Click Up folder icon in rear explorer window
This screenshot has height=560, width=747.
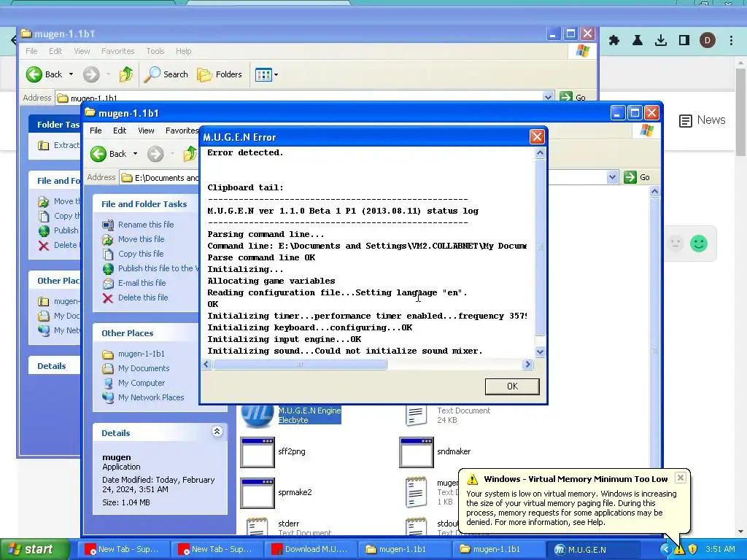click(125, 74)
